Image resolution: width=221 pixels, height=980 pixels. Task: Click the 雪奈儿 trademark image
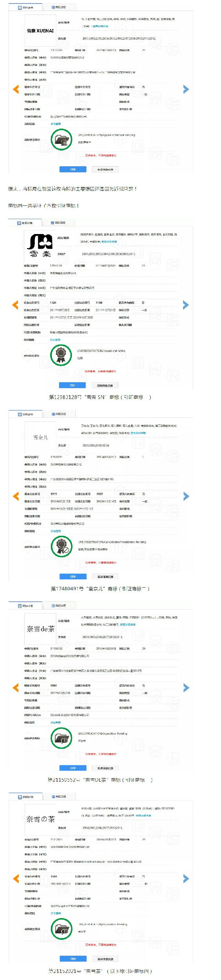click(x=40, y=437)
